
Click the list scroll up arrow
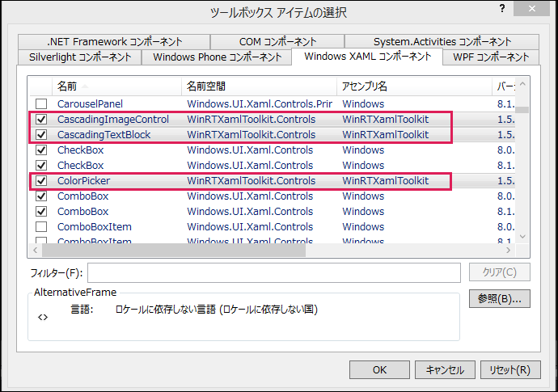coord(522,84)
